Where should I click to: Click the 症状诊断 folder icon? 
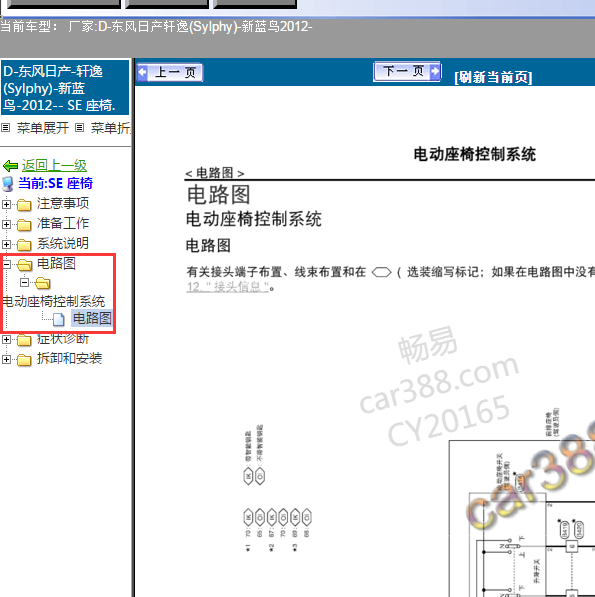pos(24,340)
